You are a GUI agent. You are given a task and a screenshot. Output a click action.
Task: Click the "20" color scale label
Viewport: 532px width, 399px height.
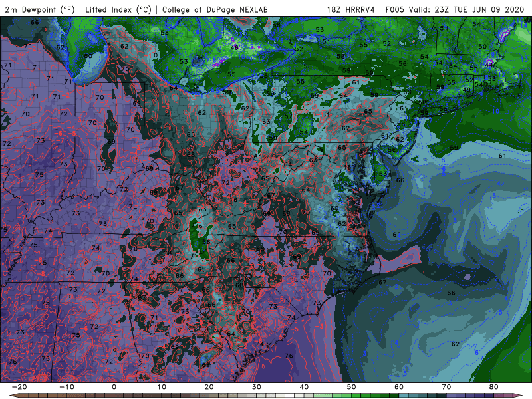[209, 387]
